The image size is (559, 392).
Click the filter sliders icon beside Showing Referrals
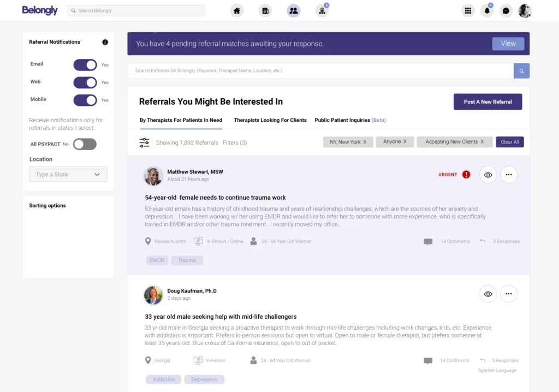tap(144, 142)
